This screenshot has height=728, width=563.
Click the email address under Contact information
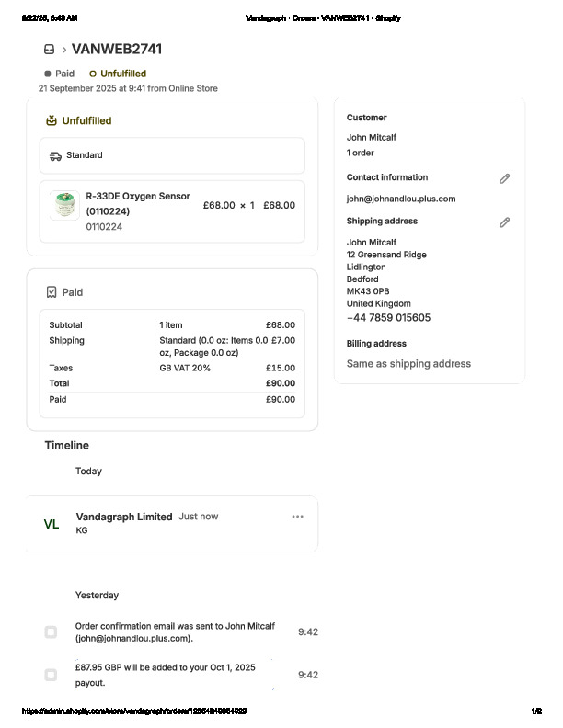pos(401,199)
